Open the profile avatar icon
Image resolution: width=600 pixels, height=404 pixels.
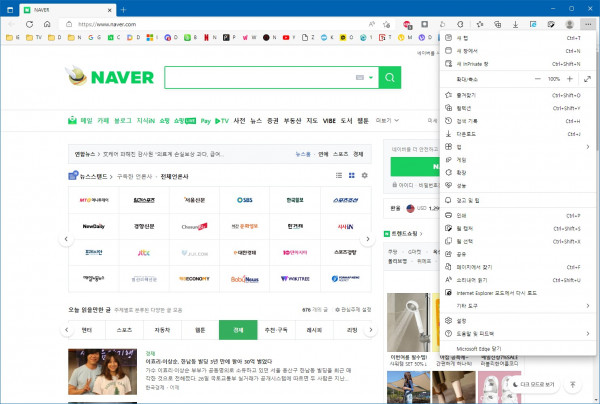pyautogui.click(x=569, y=24)
